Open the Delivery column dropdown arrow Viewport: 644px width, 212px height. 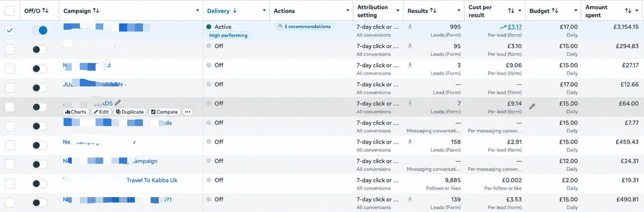[x=264, y=11]
